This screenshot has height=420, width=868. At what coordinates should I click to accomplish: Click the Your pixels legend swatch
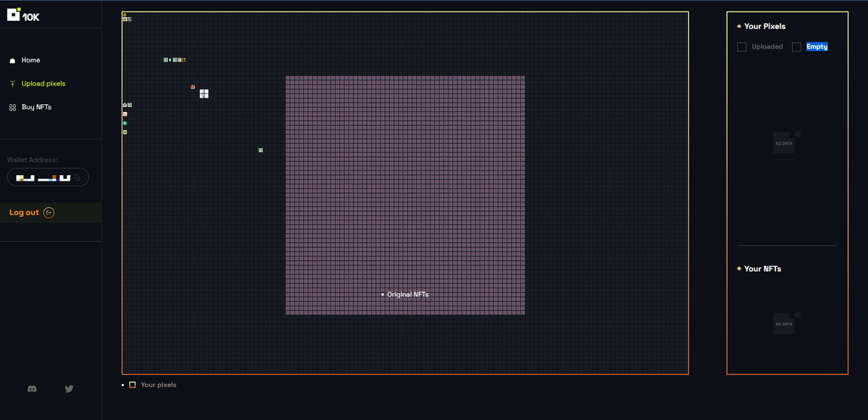[x=132, y=385]
